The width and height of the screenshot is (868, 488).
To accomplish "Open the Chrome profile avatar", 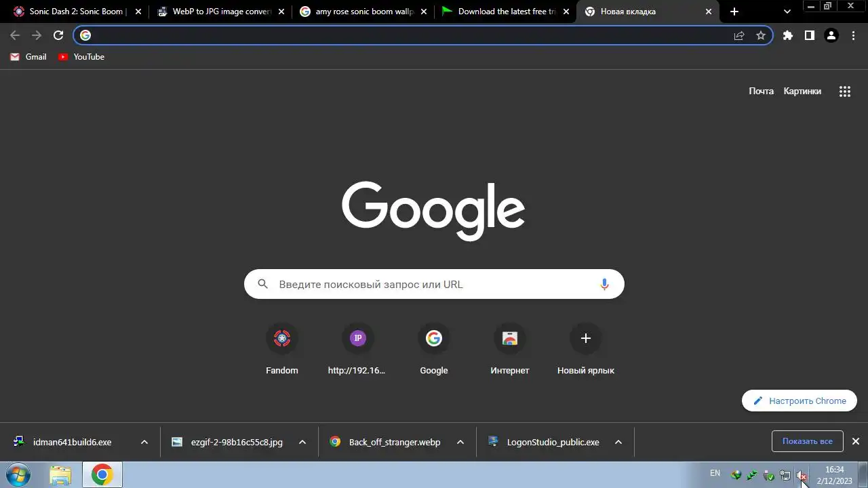I will click(x=831, y=35).
